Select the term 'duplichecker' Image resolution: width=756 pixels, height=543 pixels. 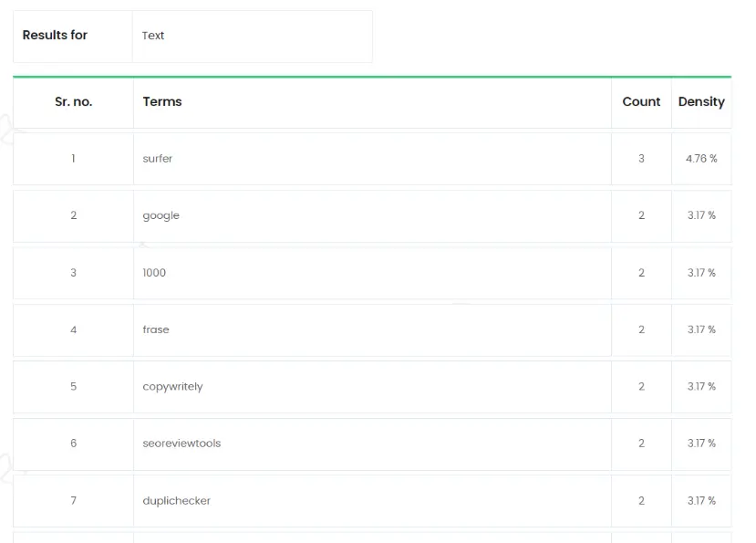click(177, 500)
